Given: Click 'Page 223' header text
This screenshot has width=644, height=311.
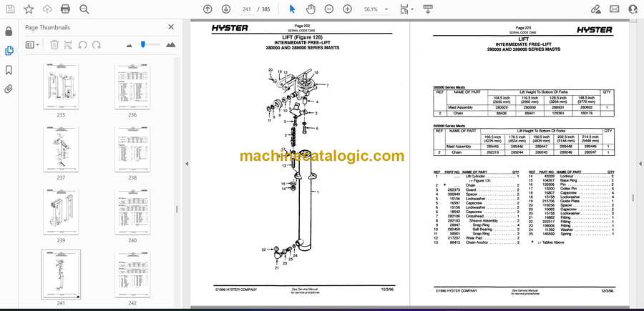Looking at the screenshot, I should click(x=523, y=28).
